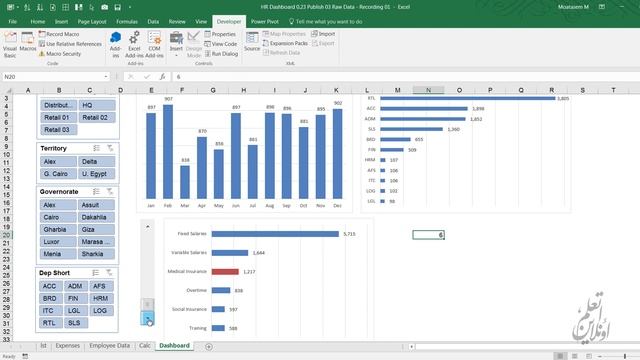Filter Territory by Delta
The width and height of the screenshot is (640, 360).
97,162
